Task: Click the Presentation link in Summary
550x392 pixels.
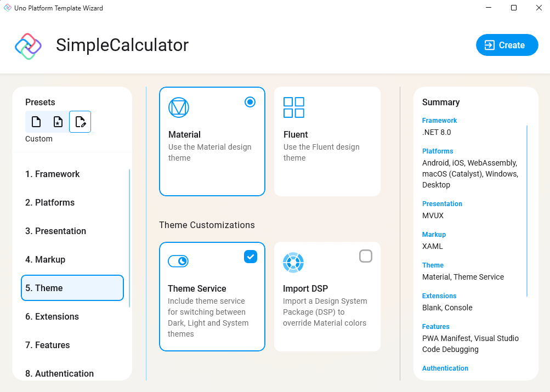Action: (x=442, y=203)
